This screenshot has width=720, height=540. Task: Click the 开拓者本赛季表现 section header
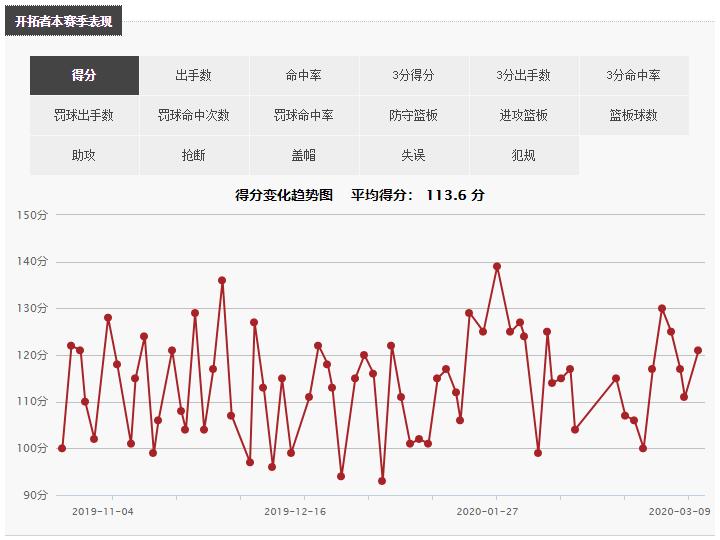click(63, 21)
